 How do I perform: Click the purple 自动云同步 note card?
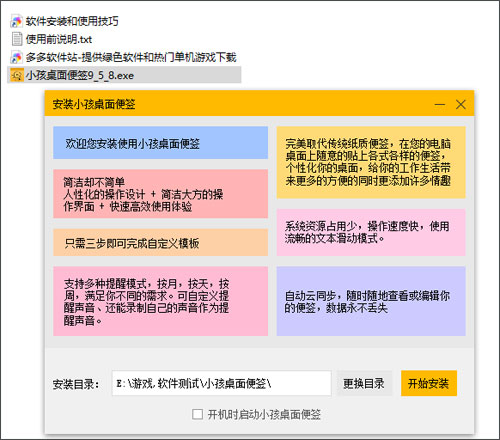tap(371, 301)
